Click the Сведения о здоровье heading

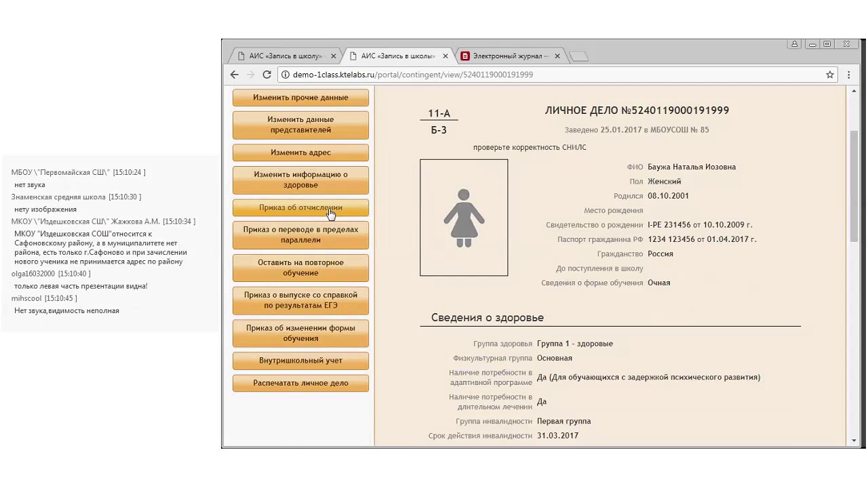488,318
